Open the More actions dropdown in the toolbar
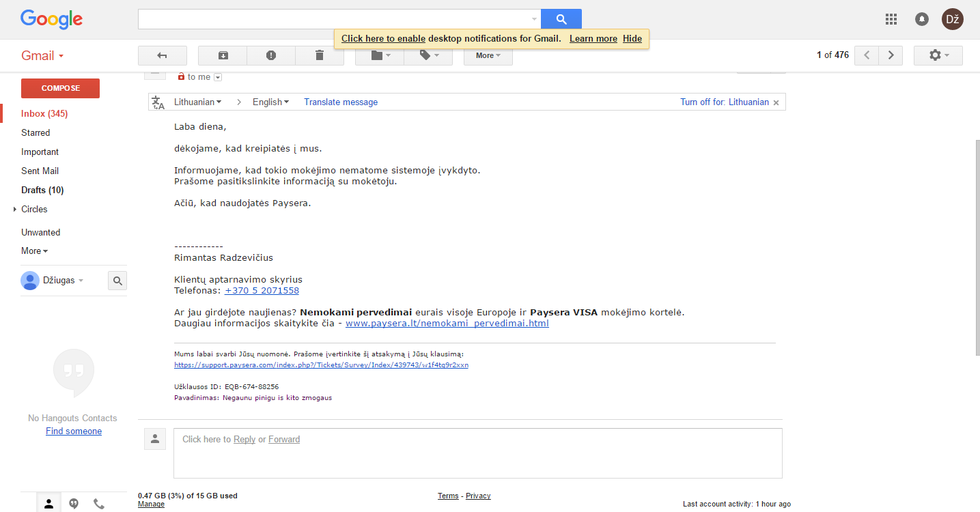The height and width of the screenshot is (512, 980). 488,55
